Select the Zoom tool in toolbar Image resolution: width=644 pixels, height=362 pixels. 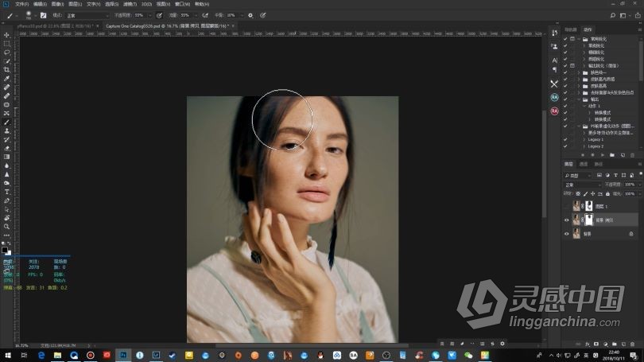click(x=7, y=227)
